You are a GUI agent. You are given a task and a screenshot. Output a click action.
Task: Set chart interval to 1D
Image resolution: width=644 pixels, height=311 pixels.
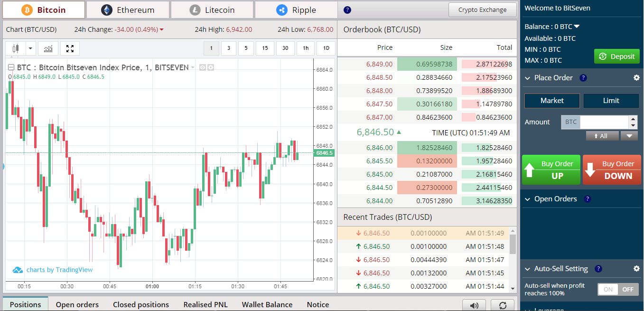326,48
